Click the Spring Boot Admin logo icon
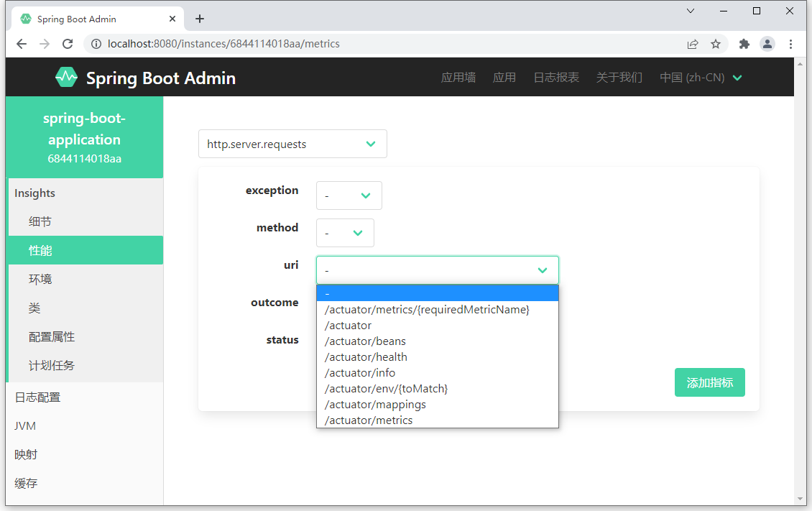812x511 pixels. pyautogui.click(x=66, y=77)
